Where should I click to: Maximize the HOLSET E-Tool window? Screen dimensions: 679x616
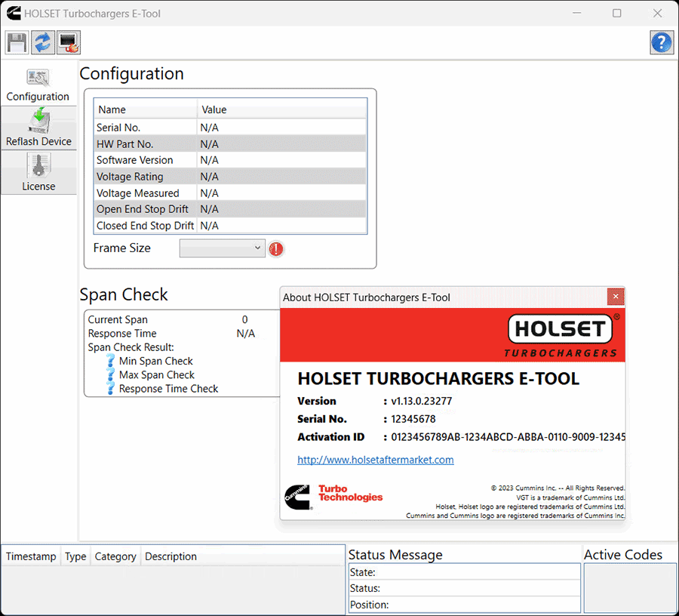(x=617, y=14)
